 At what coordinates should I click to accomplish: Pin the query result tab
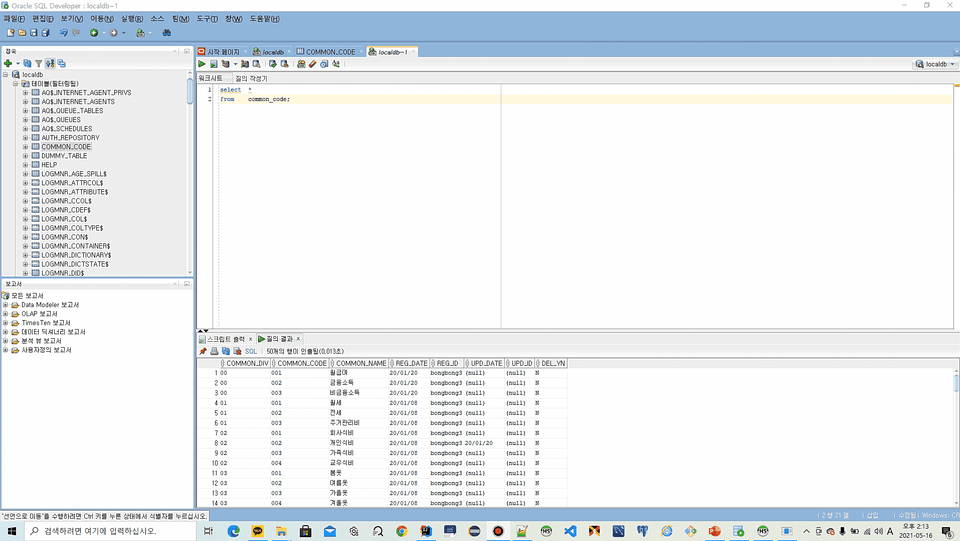203,351
